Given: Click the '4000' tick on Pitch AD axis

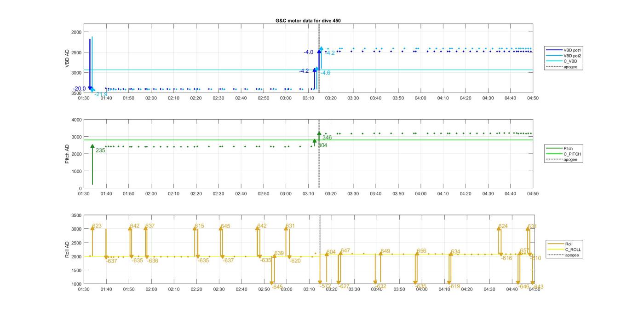Looking at the screenshot, I should pos(76,120).
